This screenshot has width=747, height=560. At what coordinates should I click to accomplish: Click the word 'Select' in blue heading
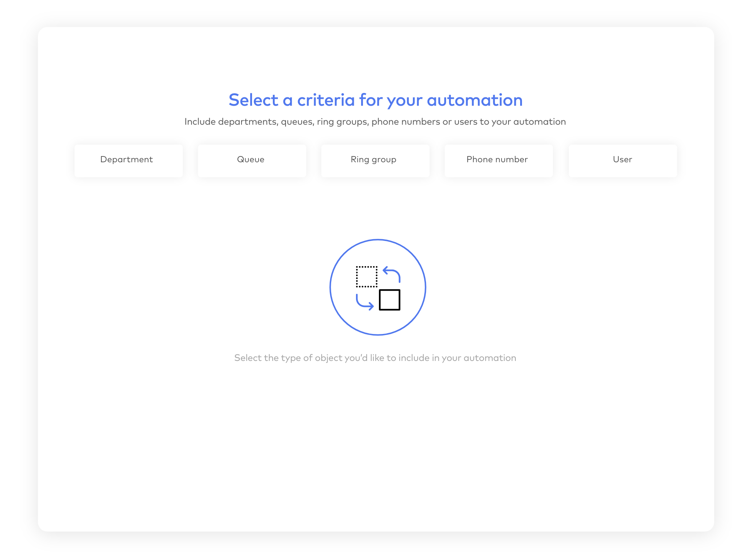pos(253,100)
